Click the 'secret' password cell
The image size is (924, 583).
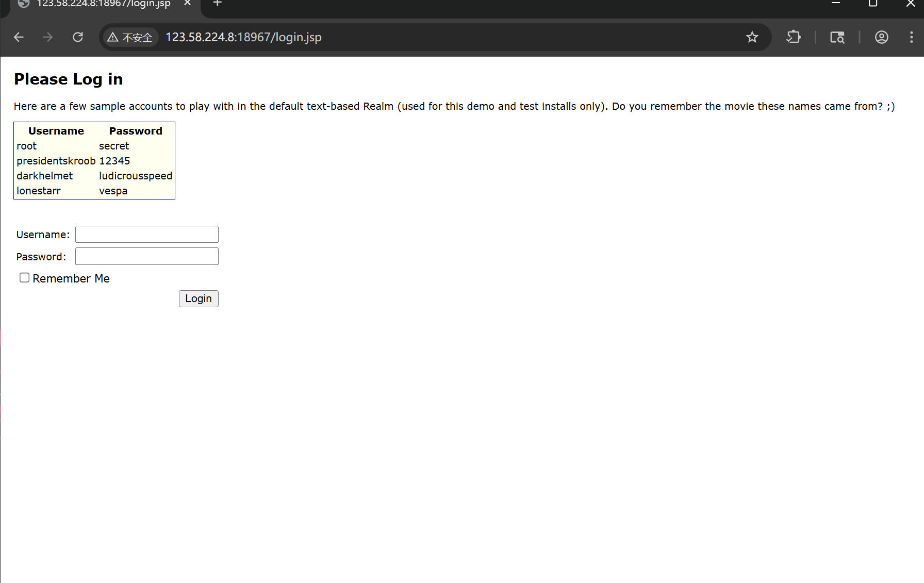click(x=114, y=146)
